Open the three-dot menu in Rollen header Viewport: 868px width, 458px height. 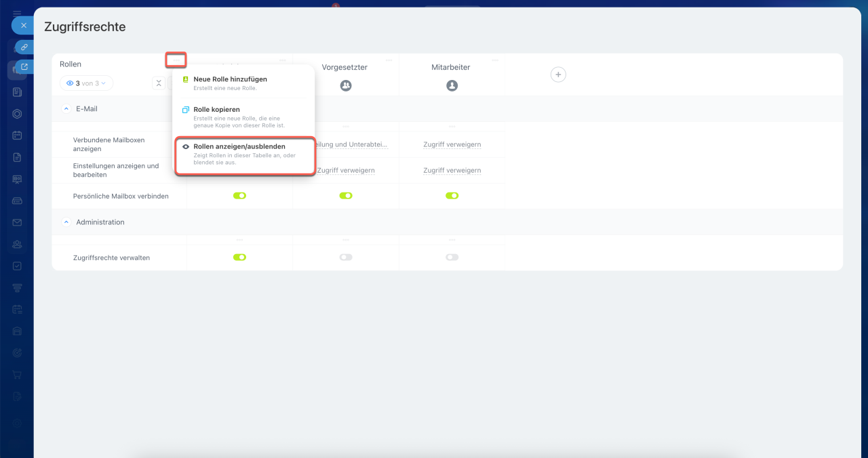(x=176, y=60)
